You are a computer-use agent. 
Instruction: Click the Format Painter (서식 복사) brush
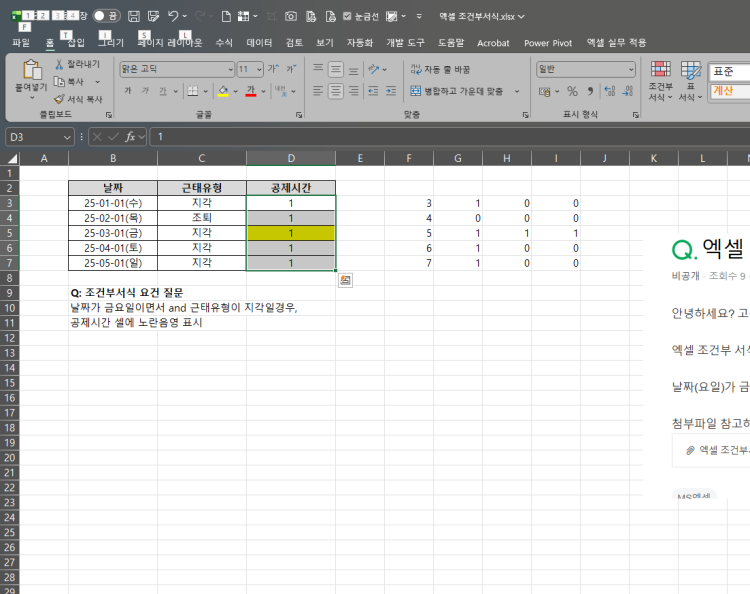pyautogui.click(x=78, y=99)
